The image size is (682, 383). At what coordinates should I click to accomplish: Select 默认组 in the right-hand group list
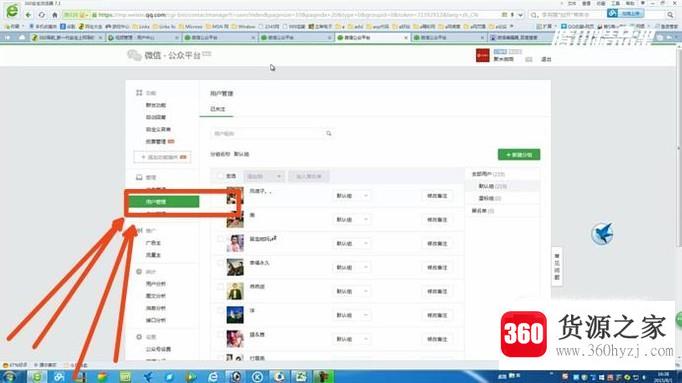[493, 186]
